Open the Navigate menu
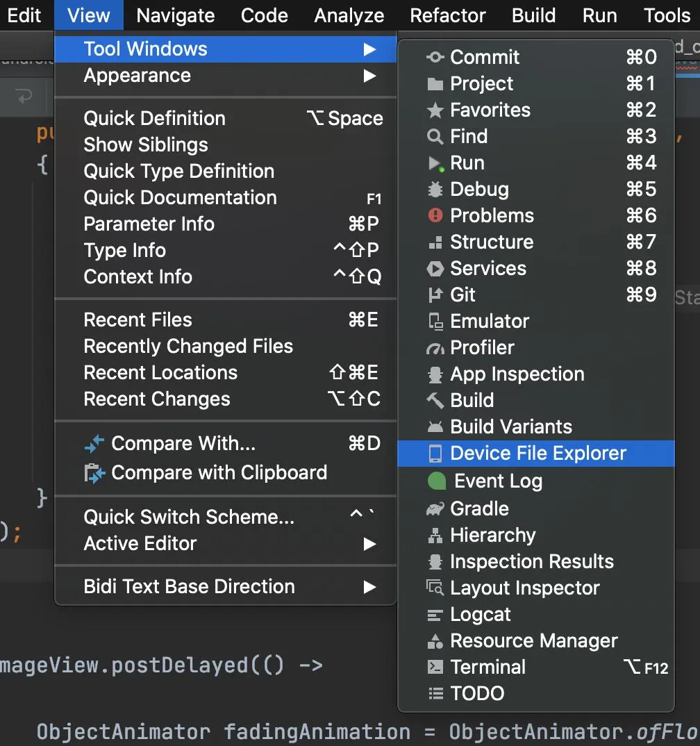Screen dimensions: 700x746 pos(176,15)
